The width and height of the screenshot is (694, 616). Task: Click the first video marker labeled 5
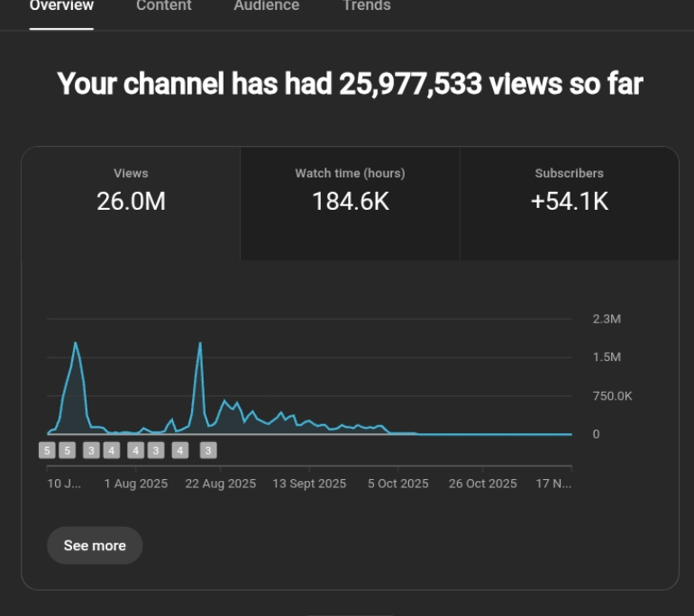click(47, 450)
